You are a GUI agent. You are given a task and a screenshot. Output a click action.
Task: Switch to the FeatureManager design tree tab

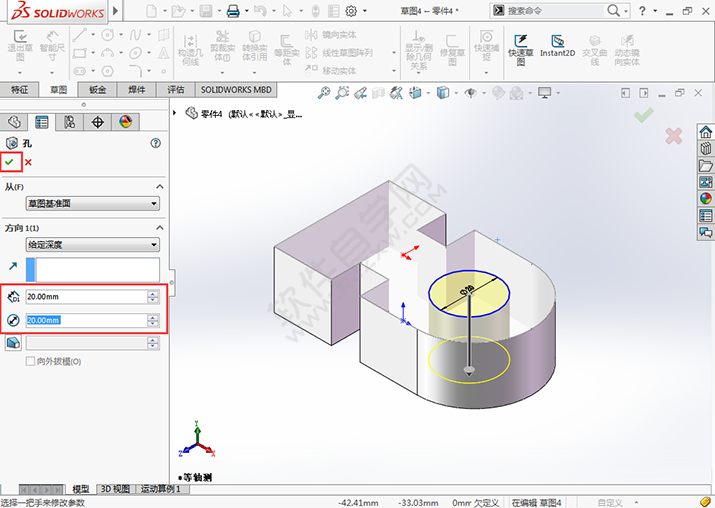tap(14, 122)
